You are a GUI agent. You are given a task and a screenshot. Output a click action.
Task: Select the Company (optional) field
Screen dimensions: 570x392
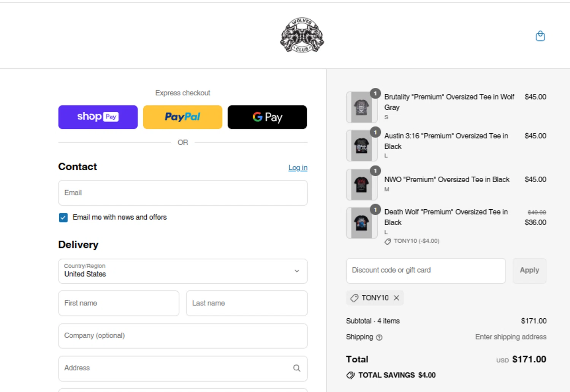(183, 336)
